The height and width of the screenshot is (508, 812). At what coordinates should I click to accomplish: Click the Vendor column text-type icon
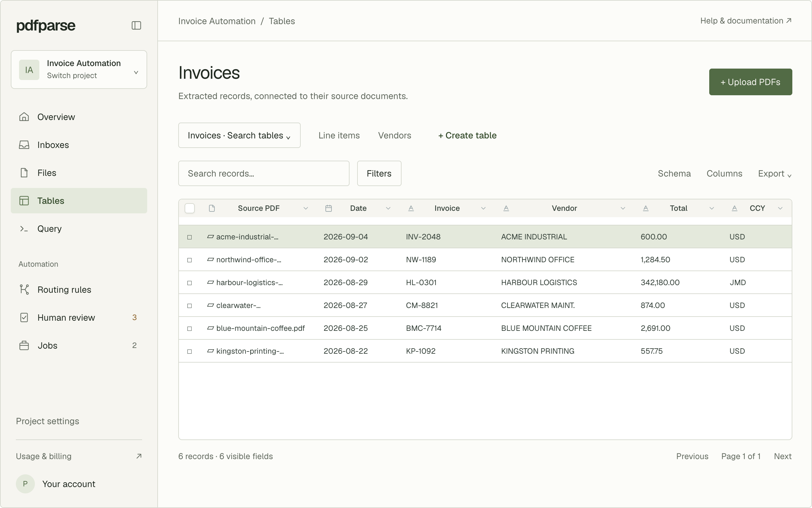(x=506, y=208)
